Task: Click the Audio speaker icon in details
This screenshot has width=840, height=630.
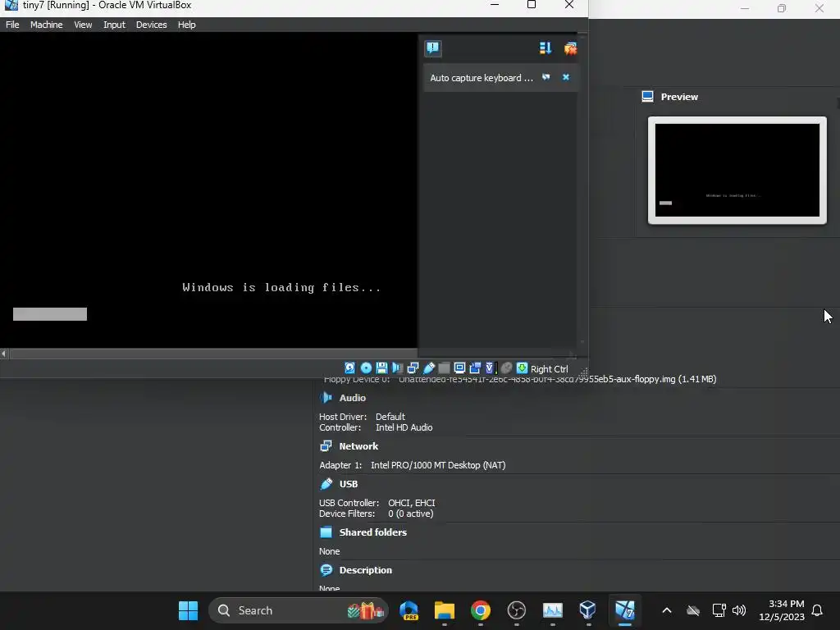Action: (326, 398)
